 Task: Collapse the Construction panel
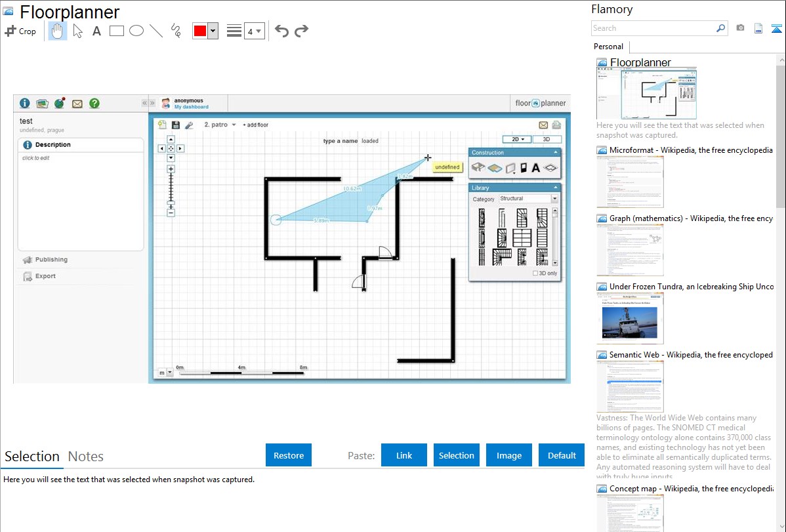[x=556, y=152]
